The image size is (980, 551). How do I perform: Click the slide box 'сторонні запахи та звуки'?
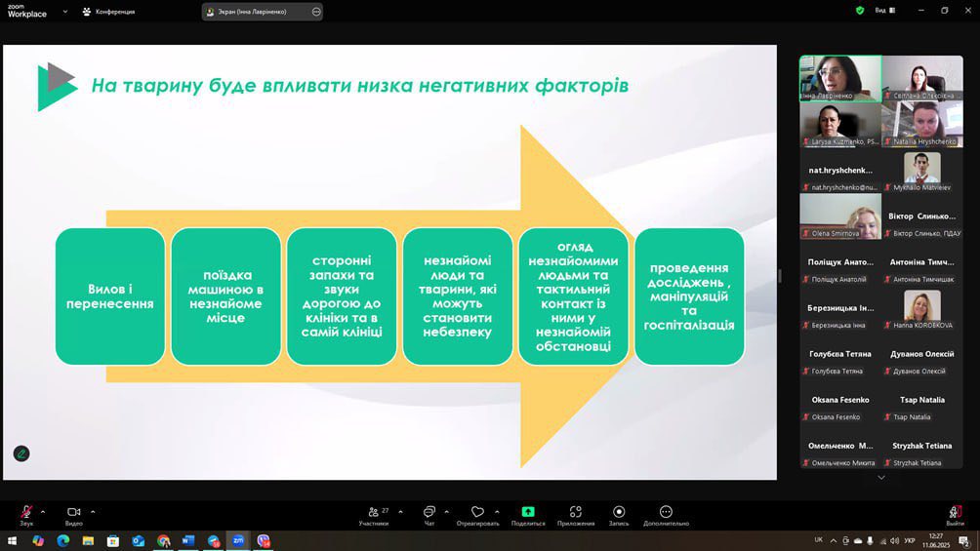tap(342, 296)
